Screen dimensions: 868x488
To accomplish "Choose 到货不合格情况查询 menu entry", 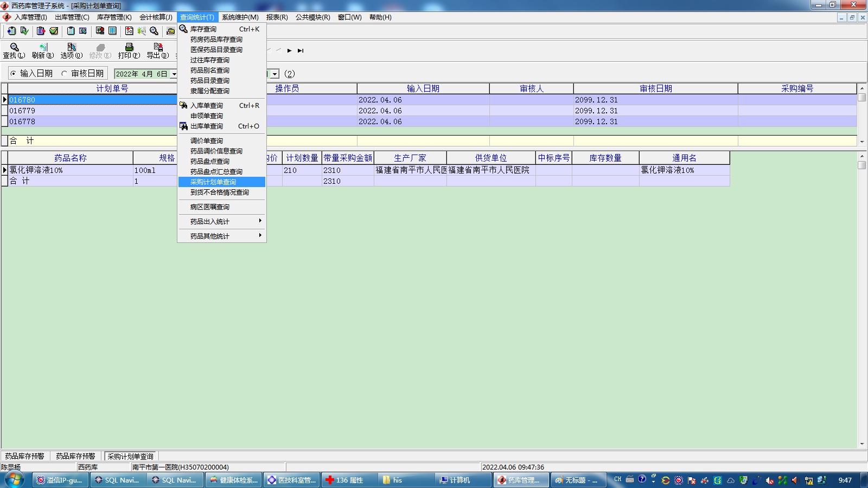I will [222, 192].
